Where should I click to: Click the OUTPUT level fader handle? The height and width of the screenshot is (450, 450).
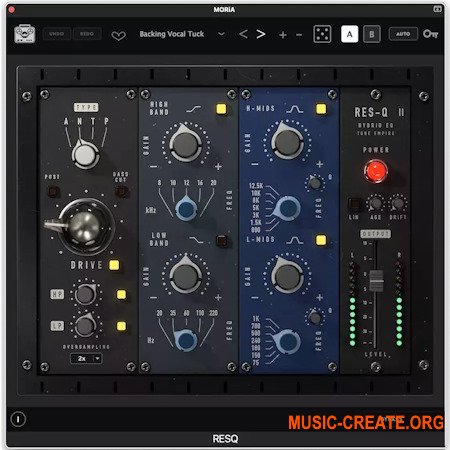(376, 281)
